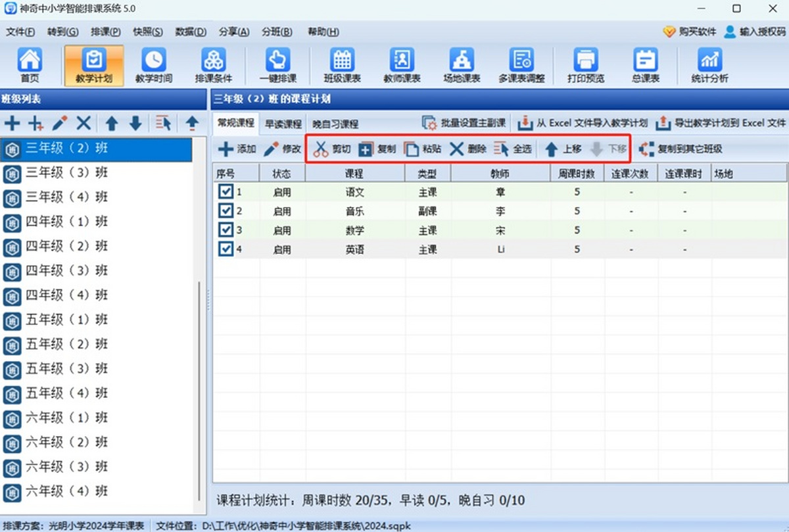The image size is (789, 532).
Task: Open 教师课表 toolbar icon
Action: pos(402,66)
